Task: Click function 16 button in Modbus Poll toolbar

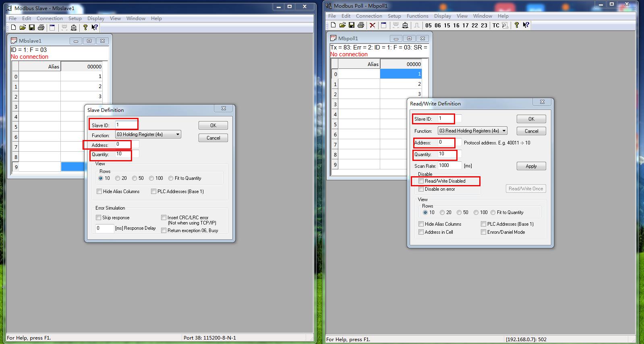Action: point(456,25)
